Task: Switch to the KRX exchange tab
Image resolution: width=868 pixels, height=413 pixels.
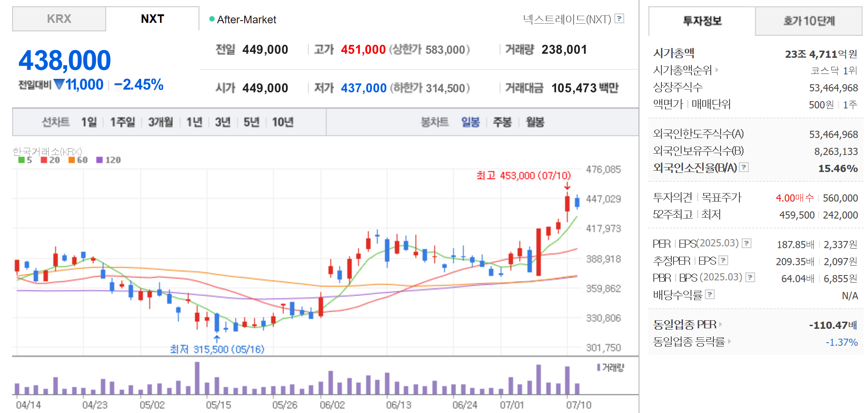Action: click(59, 19)
